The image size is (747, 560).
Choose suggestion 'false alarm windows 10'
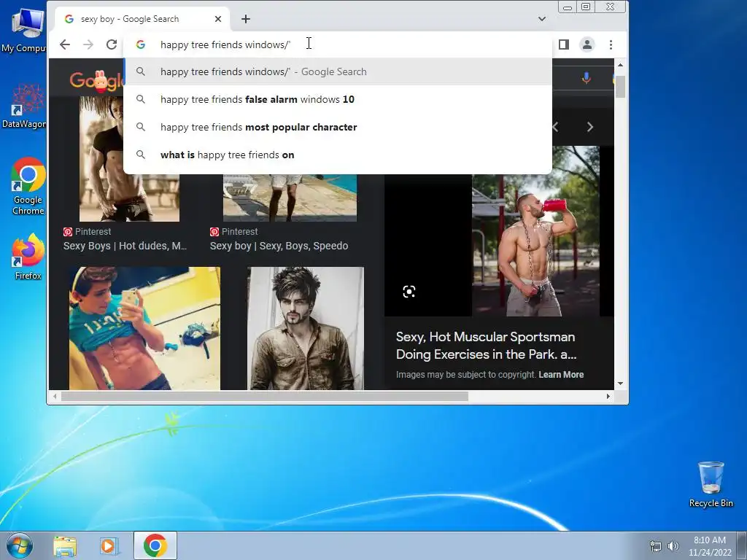click(x=337, y=99)
